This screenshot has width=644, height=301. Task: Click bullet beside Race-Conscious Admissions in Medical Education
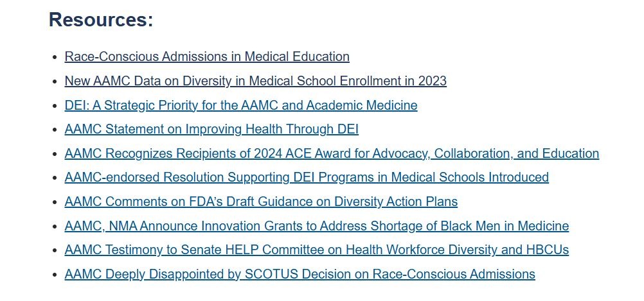(x=55, y=57)
